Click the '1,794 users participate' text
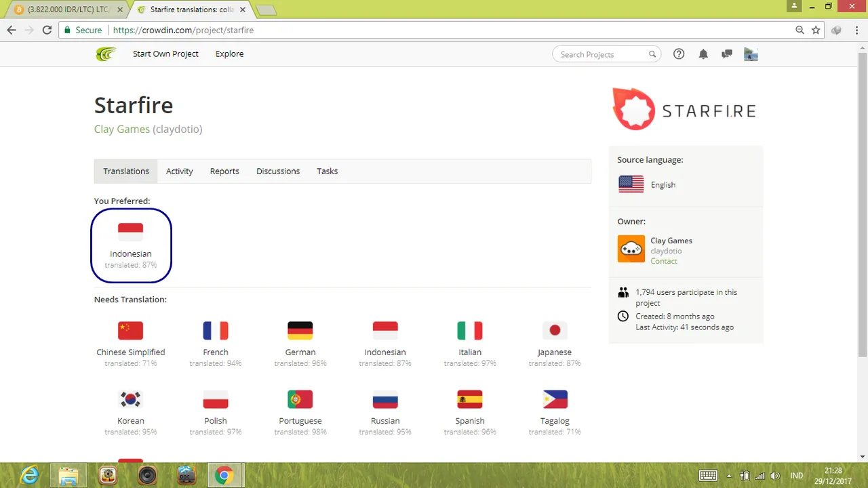The width and height of the screenshot is (868, 488). tap(686, 298)
